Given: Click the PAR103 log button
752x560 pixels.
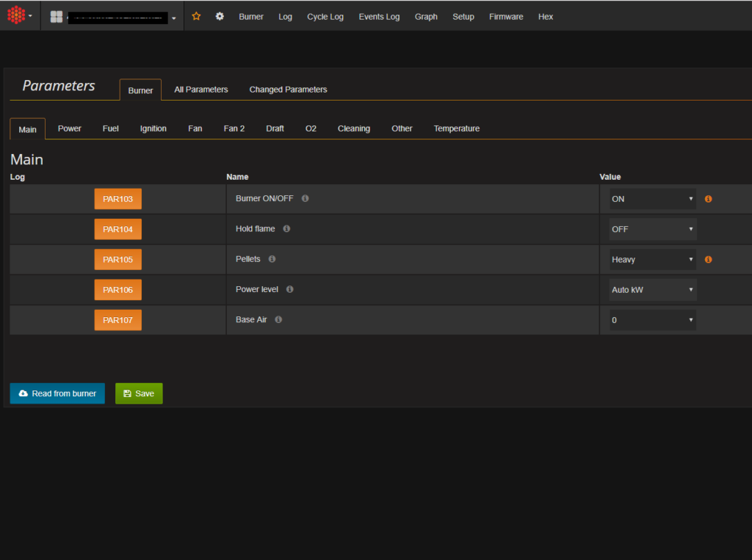Looking at the screenshot, I should pyautogui.click(x=117, y=199).
